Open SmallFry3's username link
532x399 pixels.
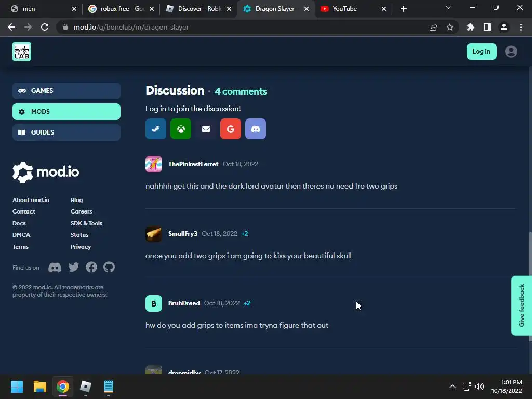tap(183, 234)
